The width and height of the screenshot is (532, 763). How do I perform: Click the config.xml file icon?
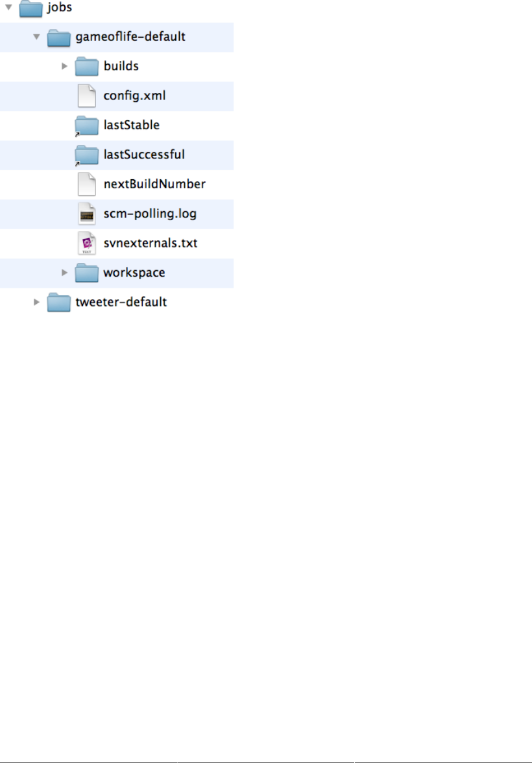point(87,96)
